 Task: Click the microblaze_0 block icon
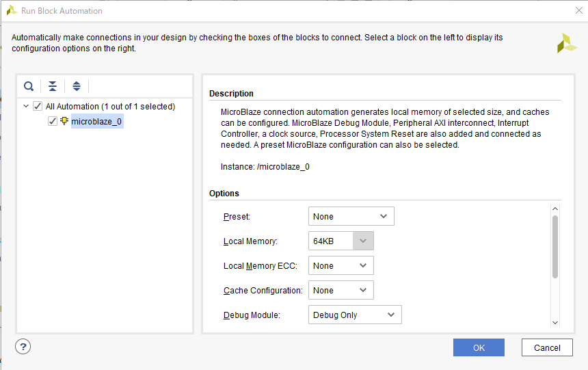click(x=64, y=121)
